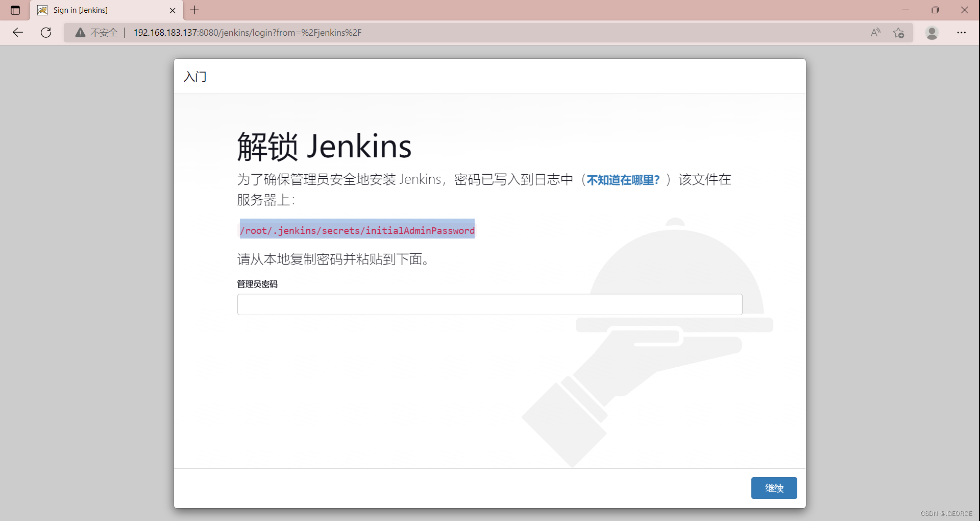Click the 管理员密码 label
980x521 pixels.
click(x=257, y=284)
